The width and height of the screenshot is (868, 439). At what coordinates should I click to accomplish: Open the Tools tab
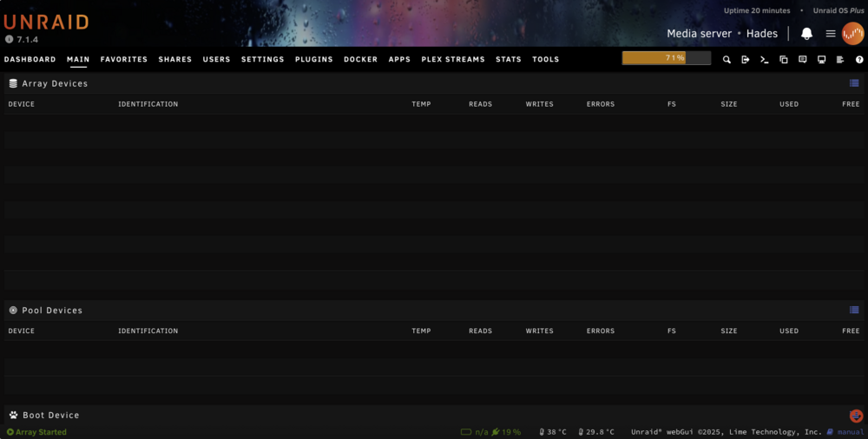pos(546,59)
